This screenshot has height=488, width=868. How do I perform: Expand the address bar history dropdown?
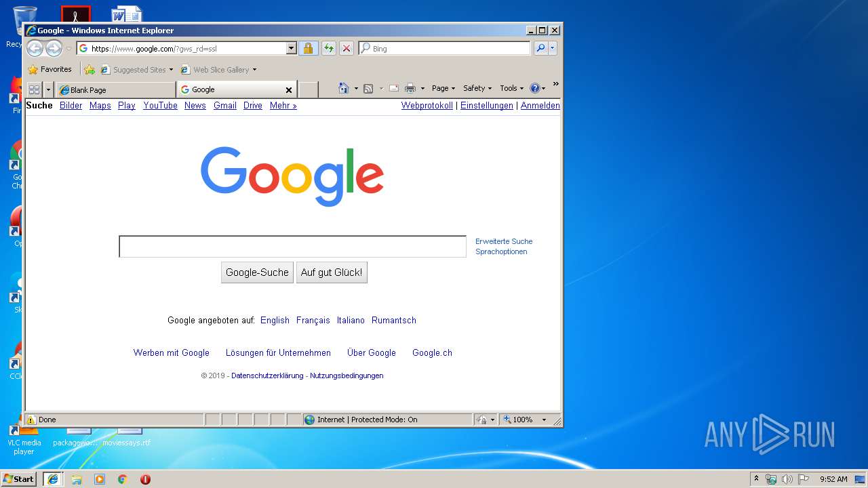292,48
